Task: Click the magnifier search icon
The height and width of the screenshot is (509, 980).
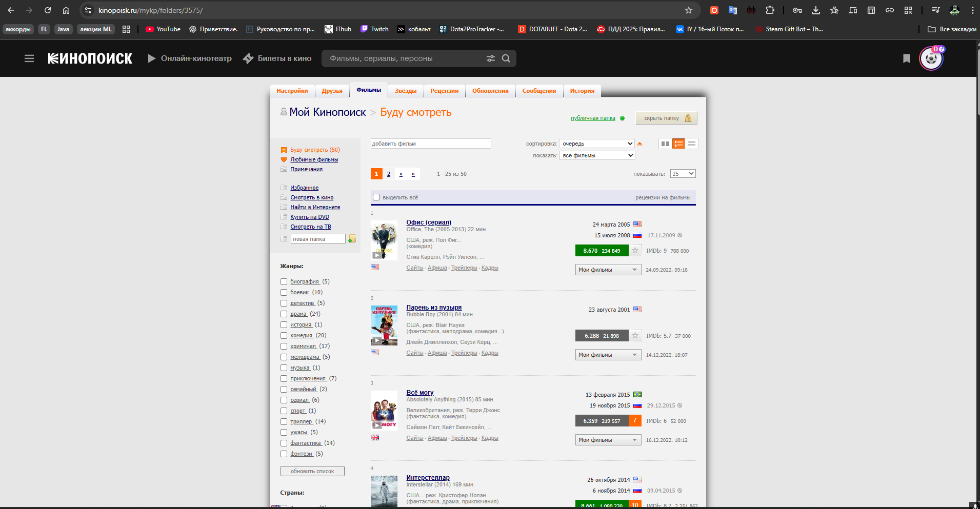Action: coord(506,58)
